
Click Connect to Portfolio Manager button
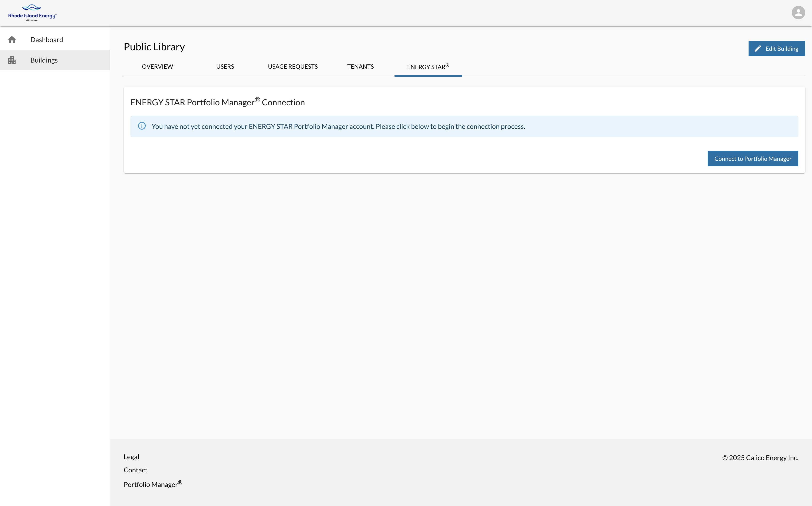[x=753, y=159]
